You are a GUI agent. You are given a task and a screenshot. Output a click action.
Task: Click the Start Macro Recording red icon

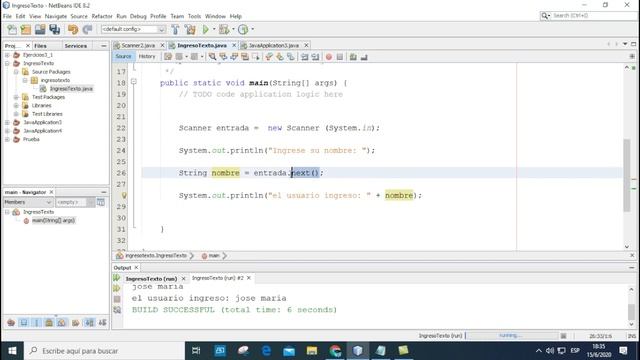[329, 57]
